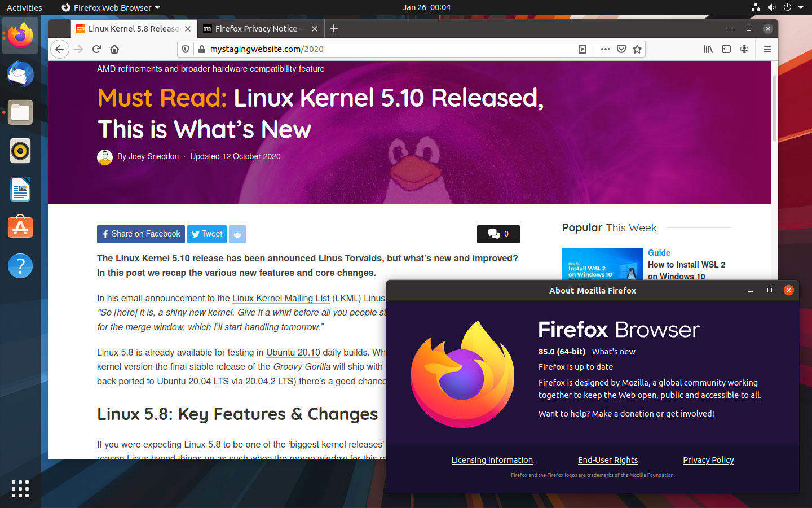Close the Firefox Privacy Notice tab

pyautogui.click(x=315, y=29)
